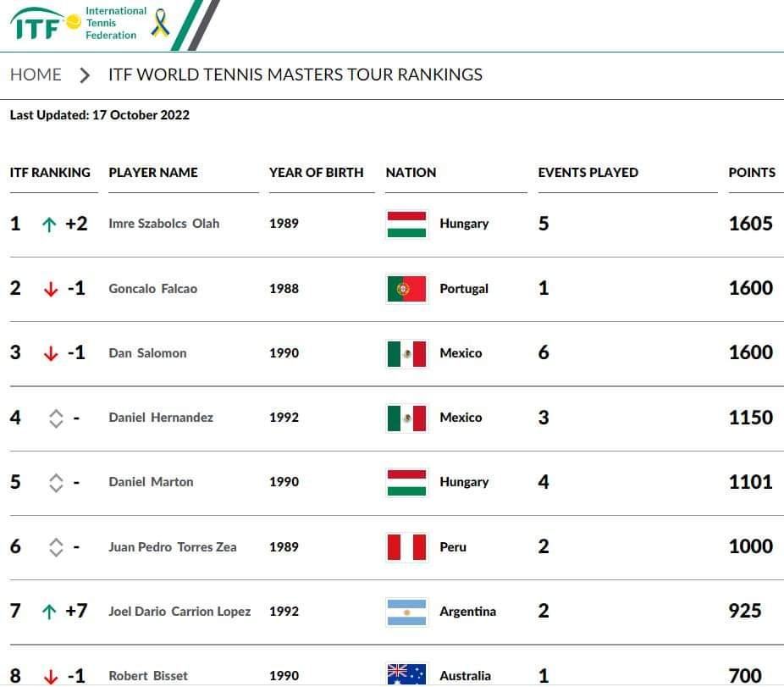Go to the HOME breadcrumb

(36, 75)
